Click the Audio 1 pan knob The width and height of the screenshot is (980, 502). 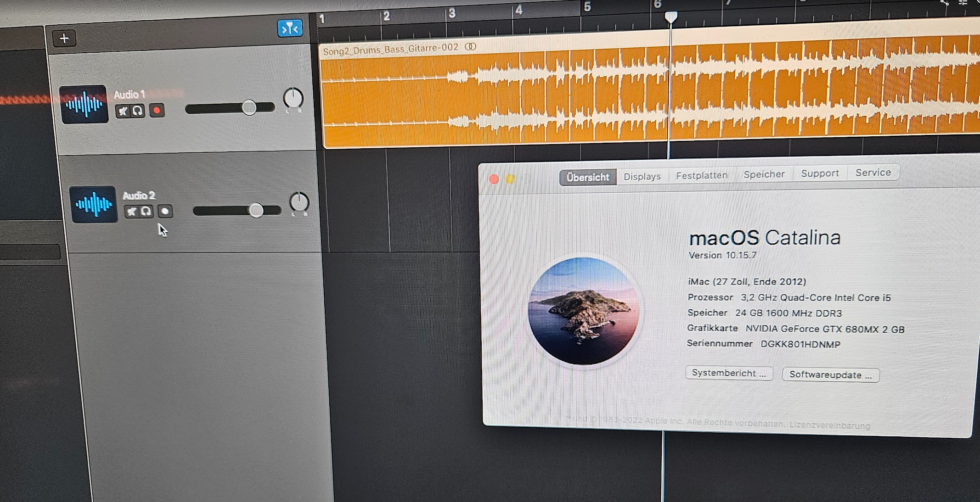pos(293,98)
